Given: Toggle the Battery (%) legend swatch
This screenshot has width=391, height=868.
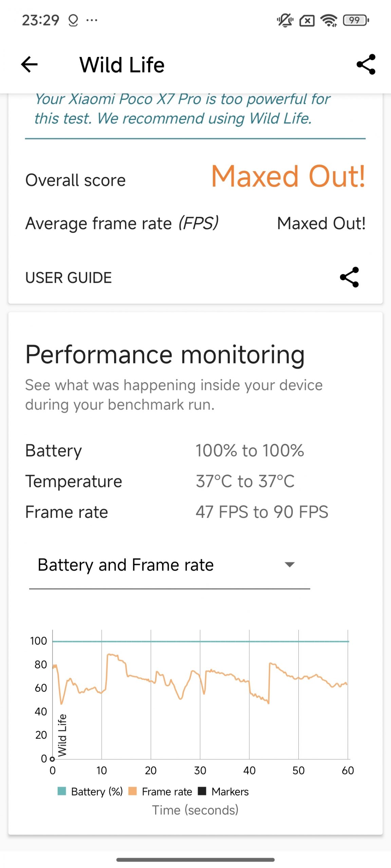Looking at the screenshot, I should 62,791.
